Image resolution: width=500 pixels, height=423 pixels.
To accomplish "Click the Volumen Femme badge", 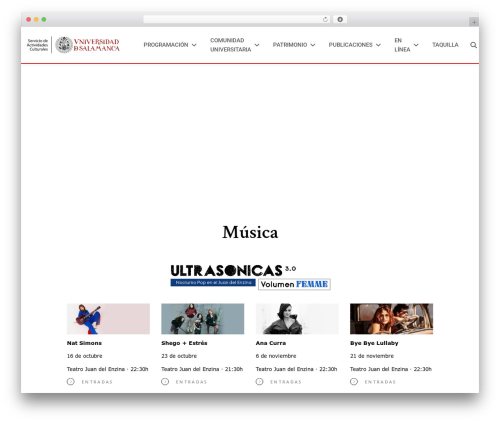I will (x=294, y=284).
